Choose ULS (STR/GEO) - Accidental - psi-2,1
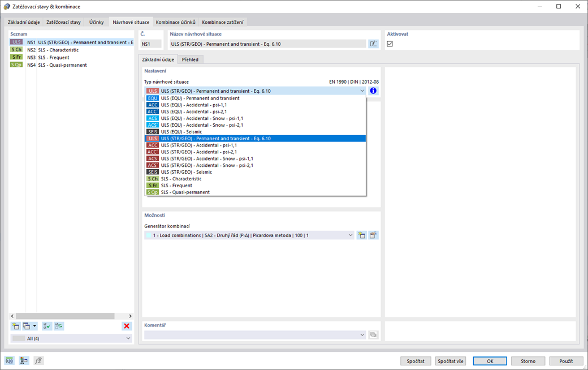Image resolution: width=588 pixels, height=370 pixels. pyautogui.click(x=256, y=152)
